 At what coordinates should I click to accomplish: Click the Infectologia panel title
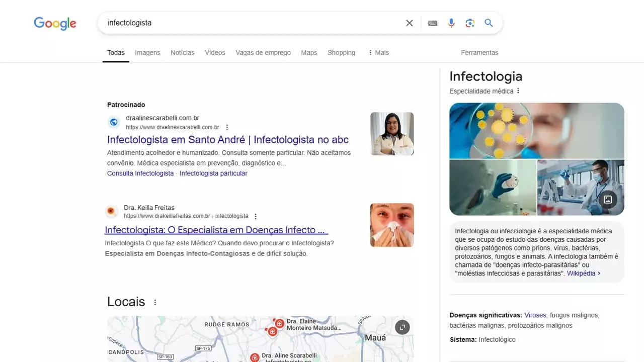pos(486,76)
